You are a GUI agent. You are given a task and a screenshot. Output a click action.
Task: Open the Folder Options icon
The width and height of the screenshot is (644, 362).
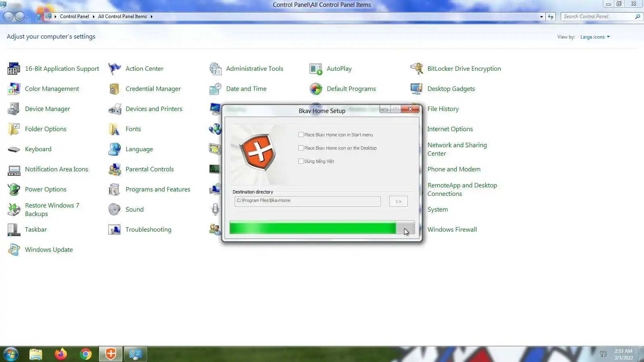pos(14,129)
